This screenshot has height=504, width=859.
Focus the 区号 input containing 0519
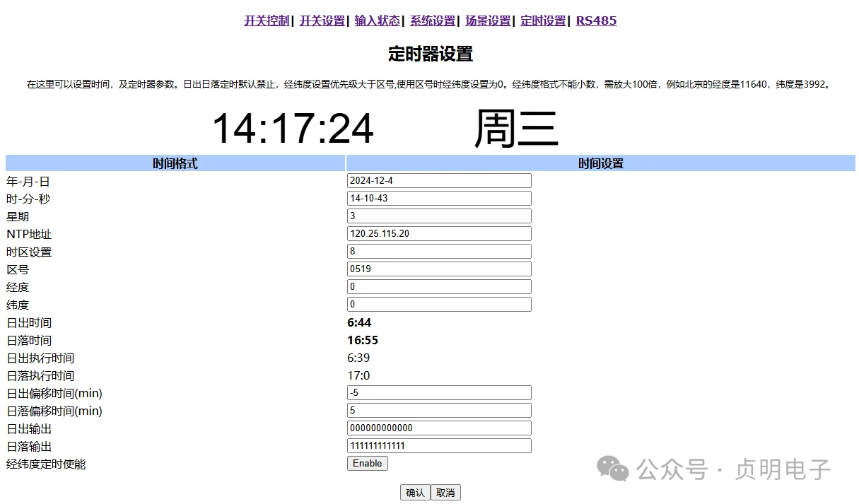(x=439, y=269)
